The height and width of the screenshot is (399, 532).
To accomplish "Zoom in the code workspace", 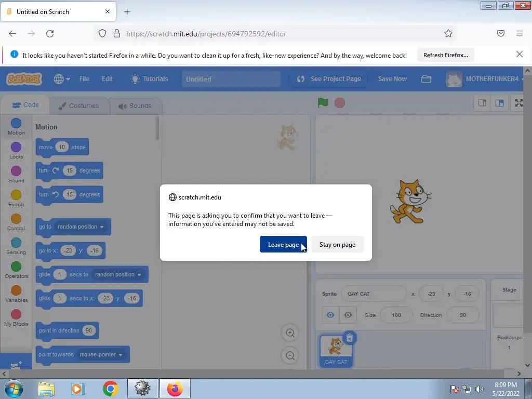I will point(290,333).
